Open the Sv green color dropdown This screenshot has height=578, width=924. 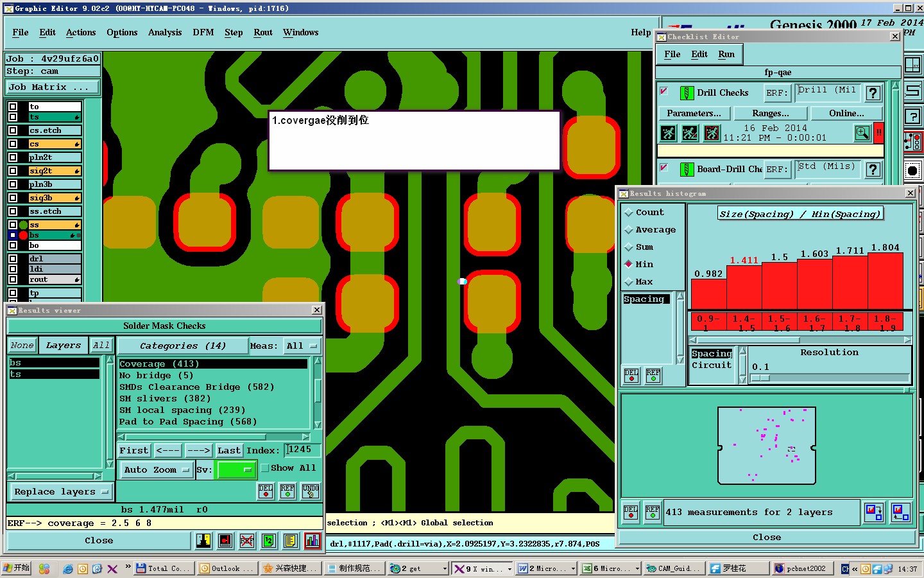tap(237, 470)
